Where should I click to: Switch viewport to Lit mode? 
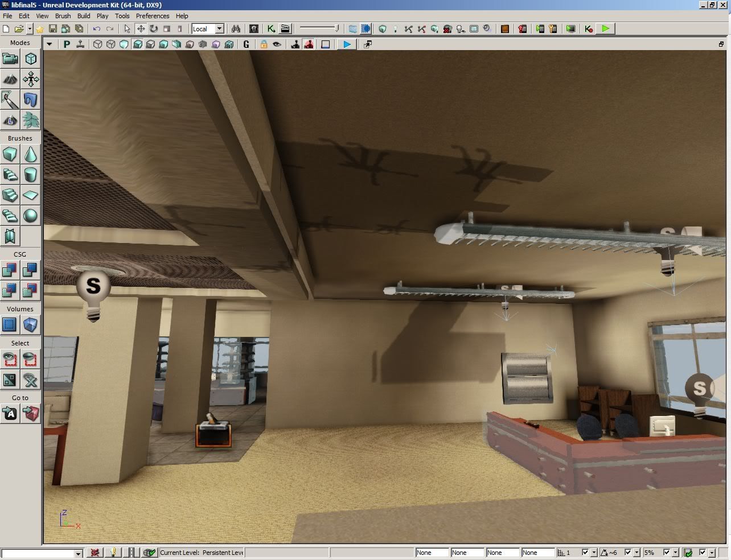pos(137,44)
